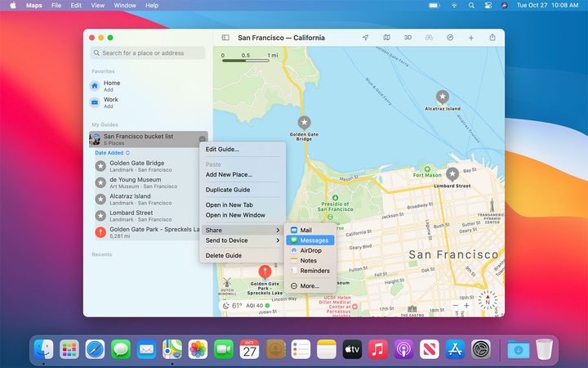The height and width of the screenshot is (368, 588).
Task: Click the weather 61° indicator on map
Action: point(233,306)
